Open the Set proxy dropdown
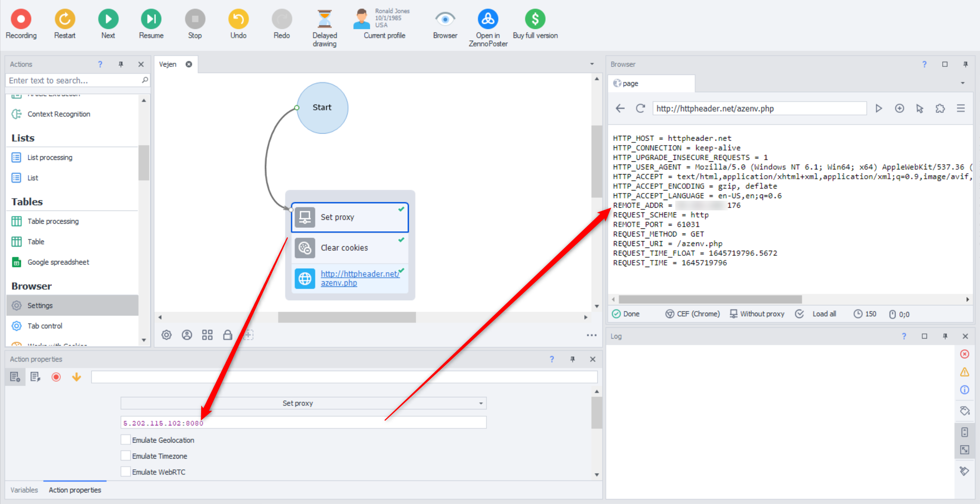Viewport: 980px width, 504px height. 303,403
